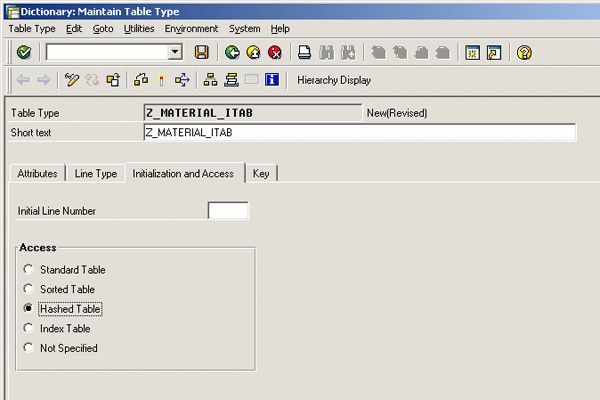The image size is (600, 400).
Task: Select the Standard Table radio button
Action: coord(30,270)
